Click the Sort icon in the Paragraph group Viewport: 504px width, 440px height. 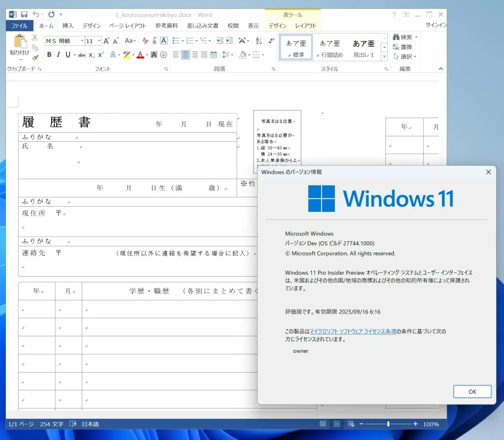258,40
